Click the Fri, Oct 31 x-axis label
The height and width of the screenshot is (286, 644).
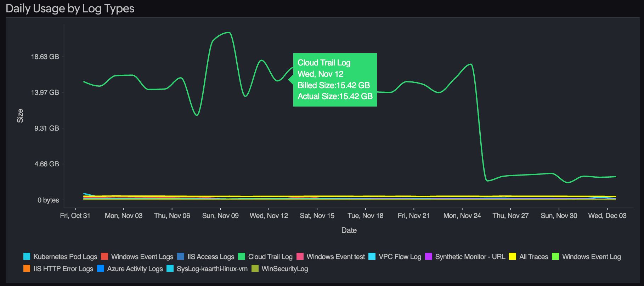tap(75, 216)
